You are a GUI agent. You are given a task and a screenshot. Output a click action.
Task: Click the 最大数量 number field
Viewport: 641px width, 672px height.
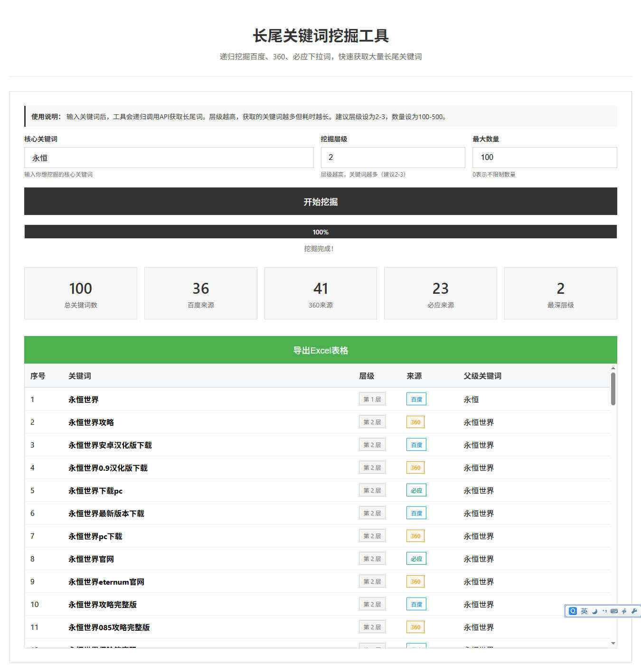[544, 158]
